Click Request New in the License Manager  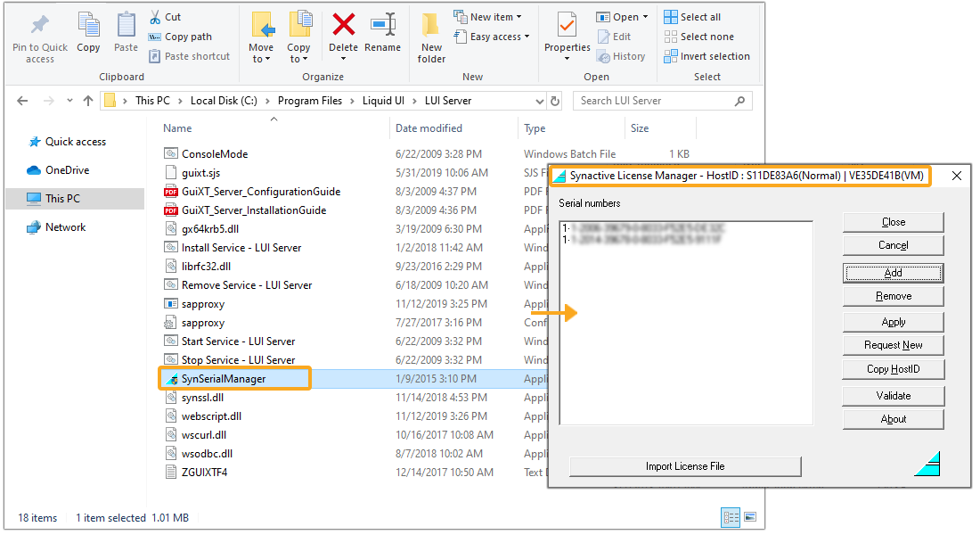[x=893, y=345]
